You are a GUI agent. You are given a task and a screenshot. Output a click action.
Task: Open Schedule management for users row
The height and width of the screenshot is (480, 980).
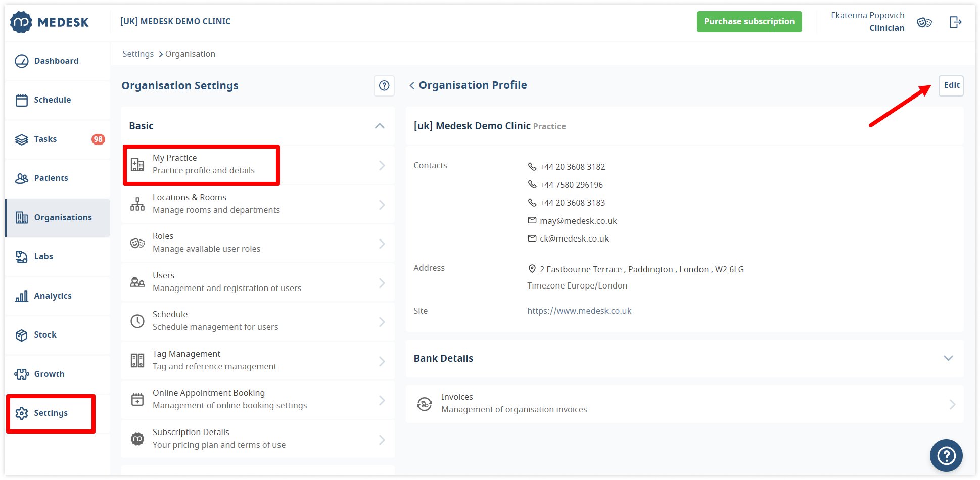click(258, 321)
